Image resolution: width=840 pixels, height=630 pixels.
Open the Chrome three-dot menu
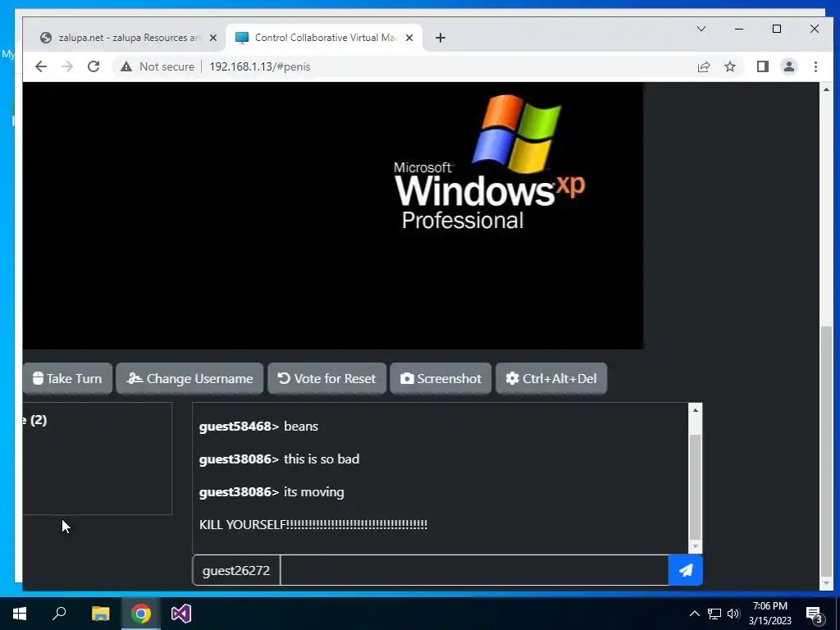pyautogui.click(x=815, y=66)
